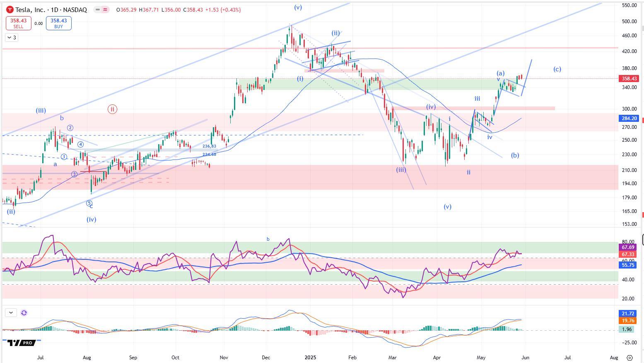Image resolution: width=644 pixels, height=363 pixels.
Task: Select the (a) wave label
Action: point(500,73)
